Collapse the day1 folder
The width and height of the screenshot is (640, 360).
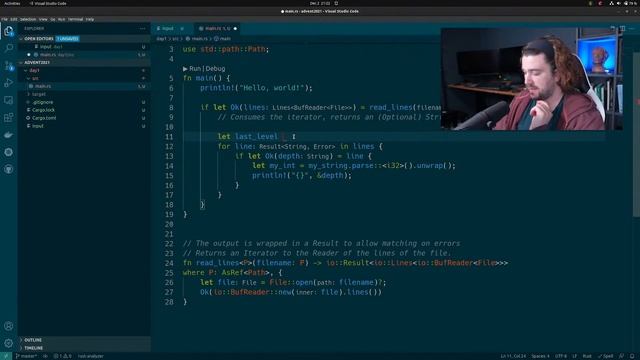click(84, 70)
